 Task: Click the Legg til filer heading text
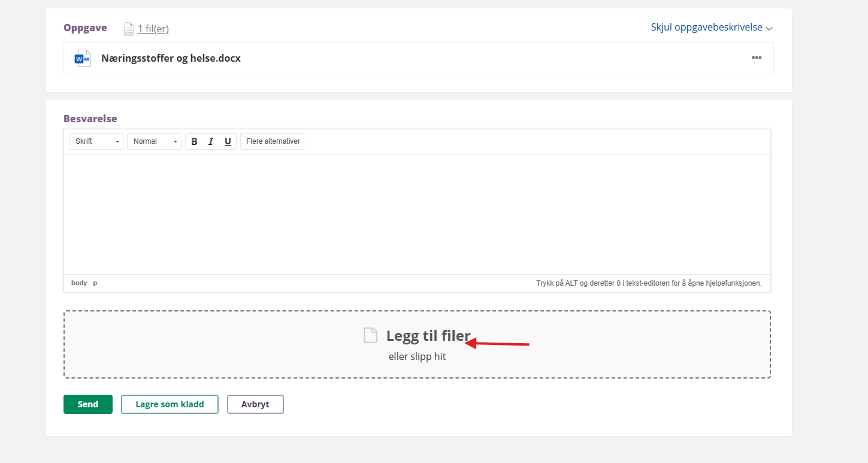pyautogui.click(x=428, y=335)
